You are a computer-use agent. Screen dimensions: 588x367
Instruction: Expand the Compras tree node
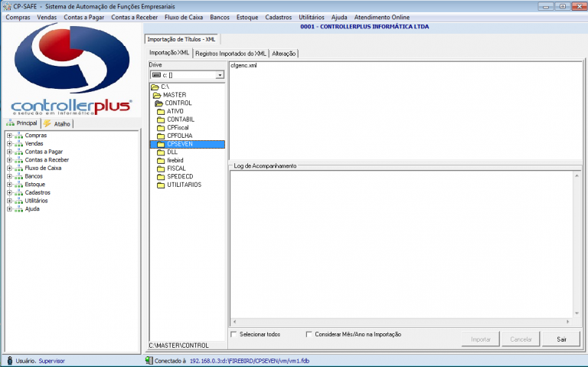[9, 136]
